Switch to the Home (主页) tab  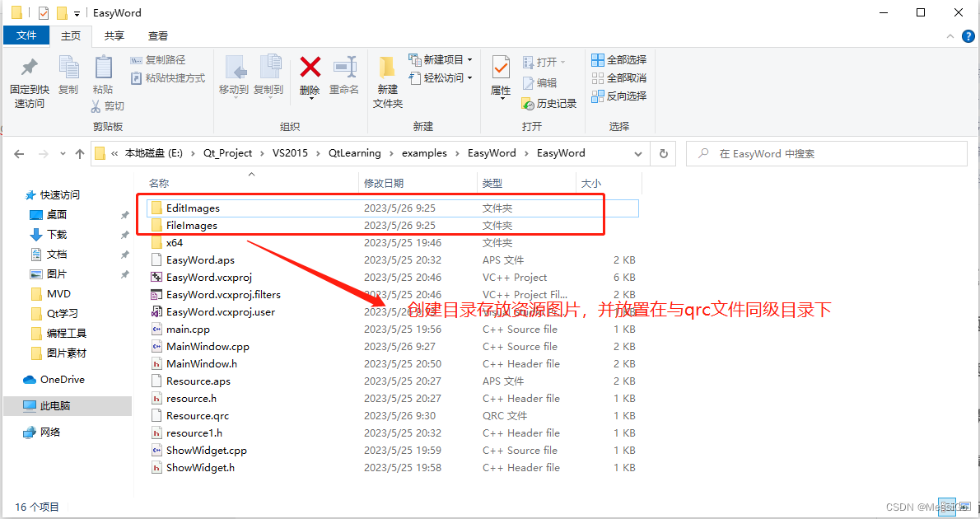click(71, 36)
